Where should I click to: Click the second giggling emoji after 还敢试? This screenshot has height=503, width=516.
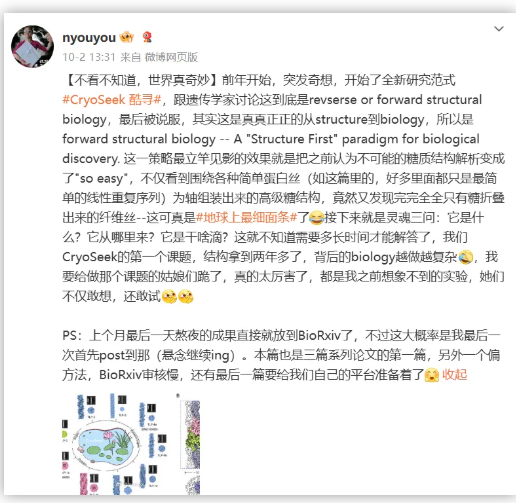click(x=185, y=296)
